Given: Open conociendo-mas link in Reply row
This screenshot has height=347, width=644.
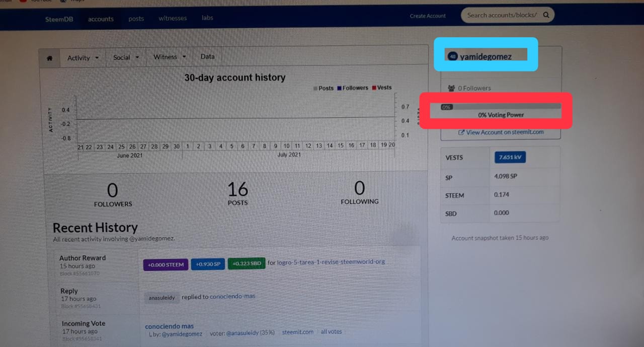Looking at the screenshot, I should pos(232,296).
